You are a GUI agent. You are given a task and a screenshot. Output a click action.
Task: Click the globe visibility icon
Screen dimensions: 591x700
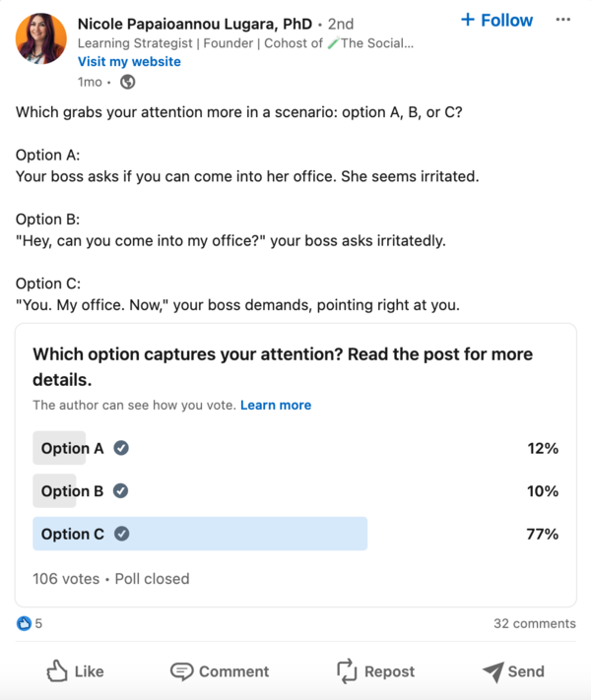[128, 82]
